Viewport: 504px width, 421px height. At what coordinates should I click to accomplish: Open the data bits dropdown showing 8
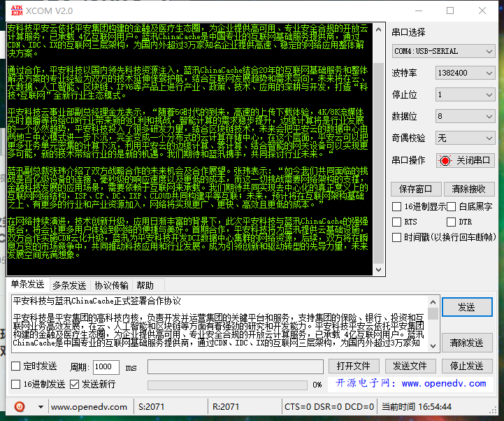(465, 116)
